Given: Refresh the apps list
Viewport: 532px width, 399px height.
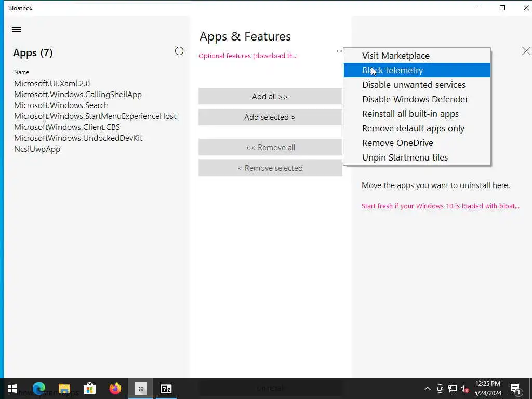Looking at the screenshot, I should [x=179, y=51].
